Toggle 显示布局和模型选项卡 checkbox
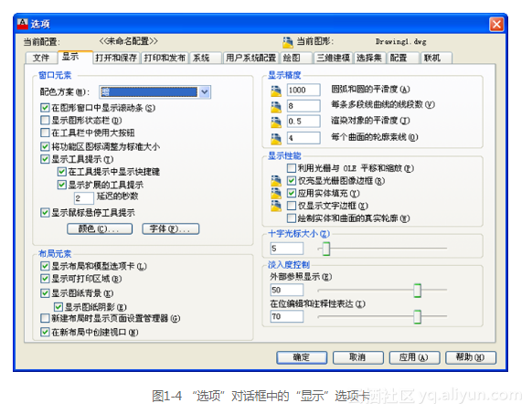The height and width of the screenshot is (414, 532). pyautogui.click(x=45, y=266)
